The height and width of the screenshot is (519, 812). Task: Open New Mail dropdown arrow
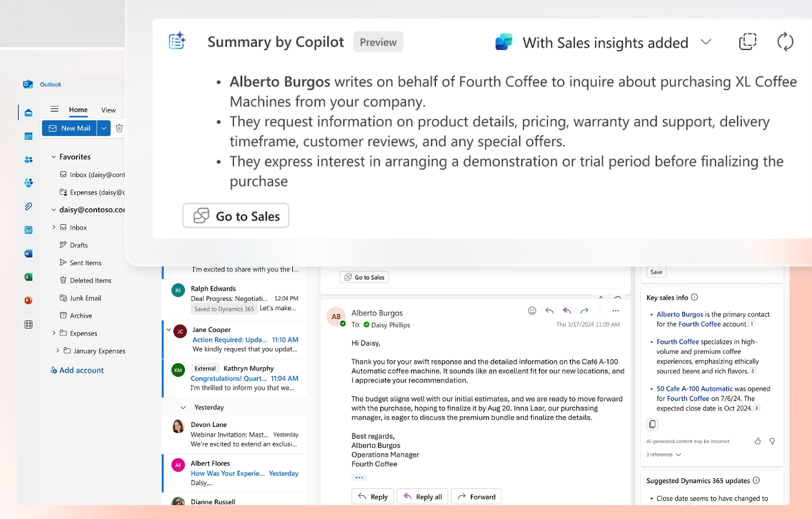(104, 128)
